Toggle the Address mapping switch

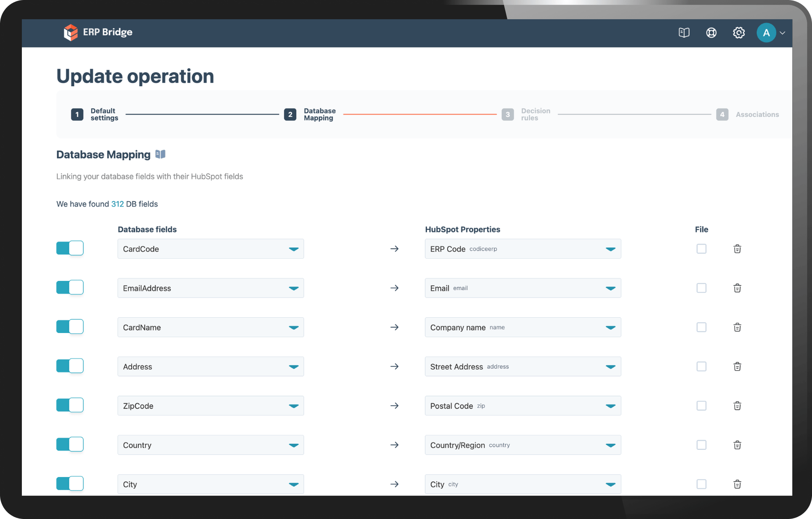click(x=70, y=366)
